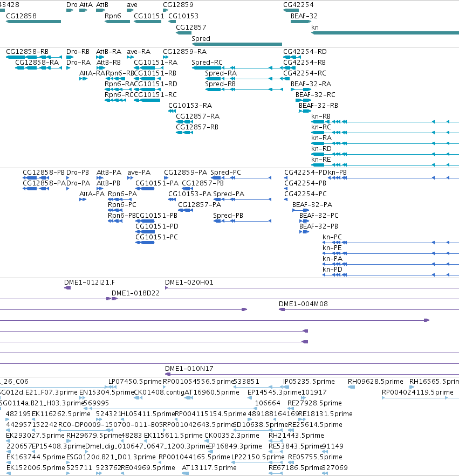Select EST EK293027.5prime
Image resolution: width=459 pixels, height=476 pixels.
(9, 441)
